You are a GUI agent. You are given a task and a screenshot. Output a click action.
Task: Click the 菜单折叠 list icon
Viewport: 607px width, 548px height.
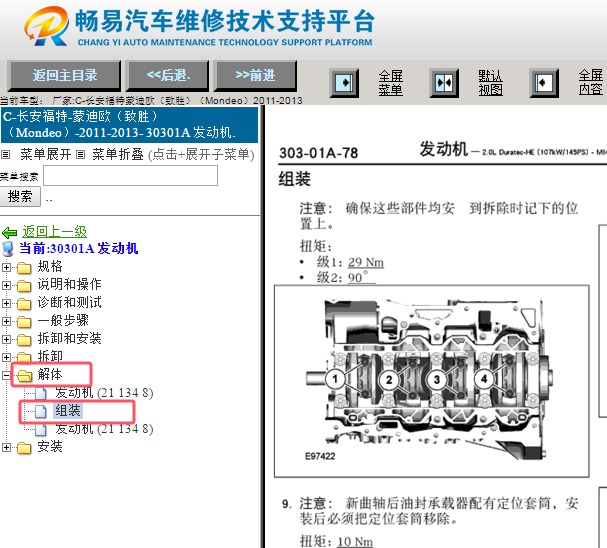80,155
